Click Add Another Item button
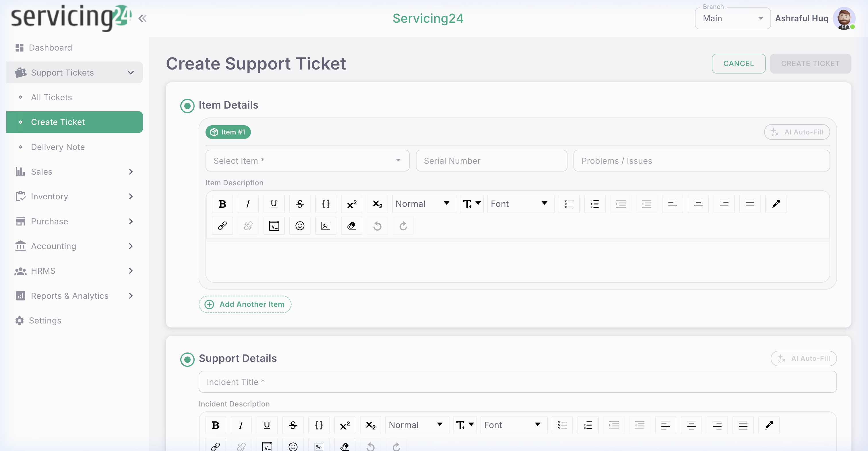 (x=245, y=304)
